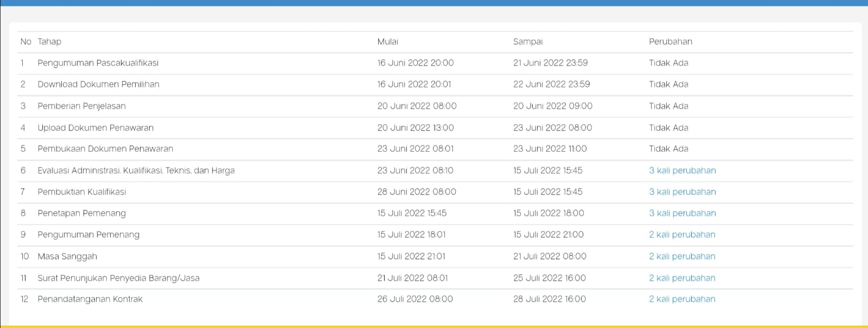Click the 'Download Dokumen Pemilihan' stage text
This screenshot has width=868, height=328.
pyautogui.click(x=98, y=85)
